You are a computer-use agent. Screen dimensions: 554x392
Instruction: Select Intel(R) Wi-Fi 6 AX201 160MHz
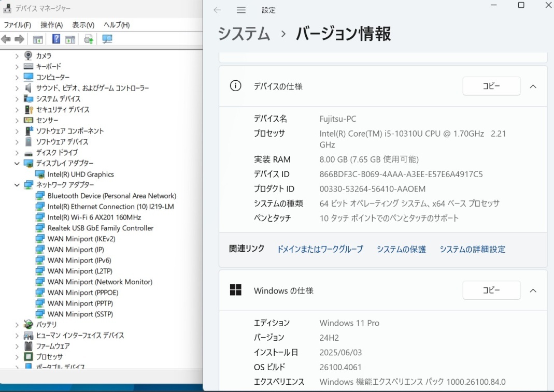(x=94, y=217)
